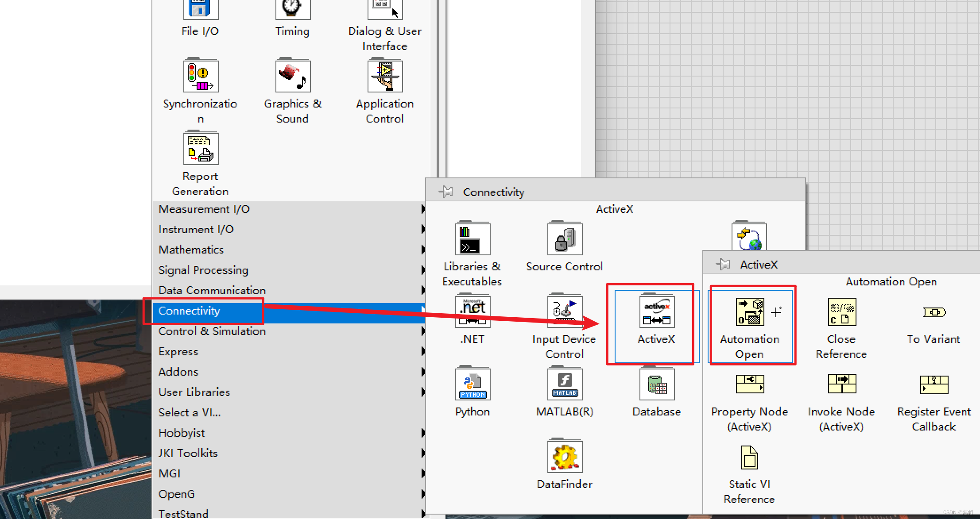Choose Select a VI... menu entry

(190, 412)
